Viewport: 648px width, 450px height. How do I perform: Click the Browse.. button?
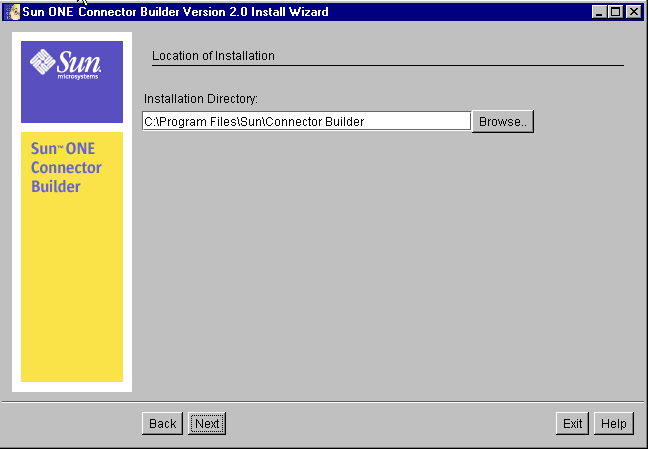tap(503, 121)
